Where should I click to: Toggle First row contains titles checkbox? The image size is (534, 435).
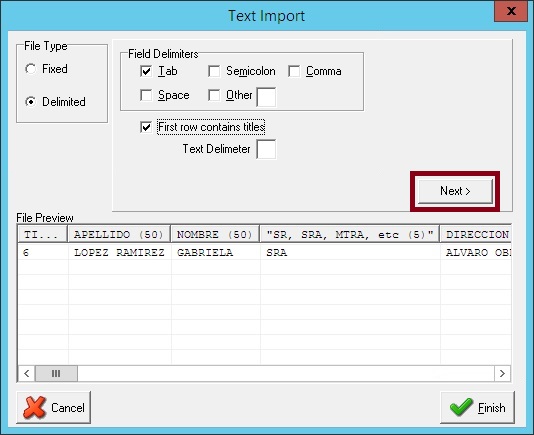click(146, 127)
